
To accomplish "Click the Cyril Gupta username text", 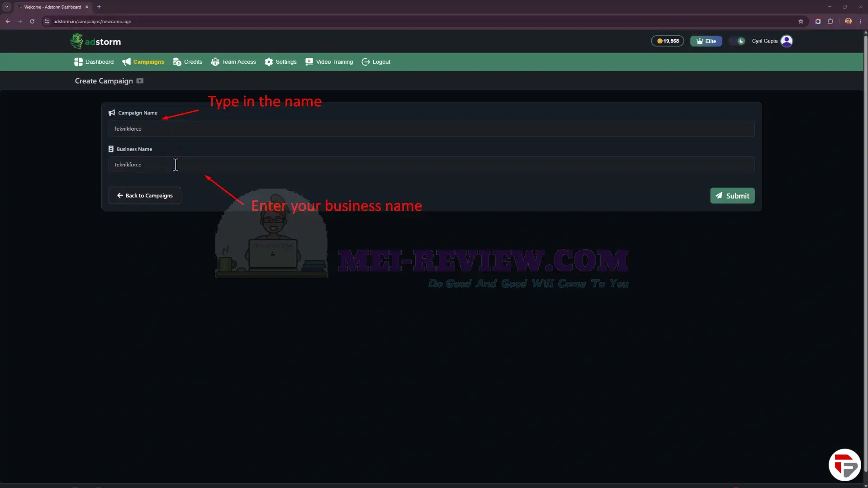I will pos(764,41).
